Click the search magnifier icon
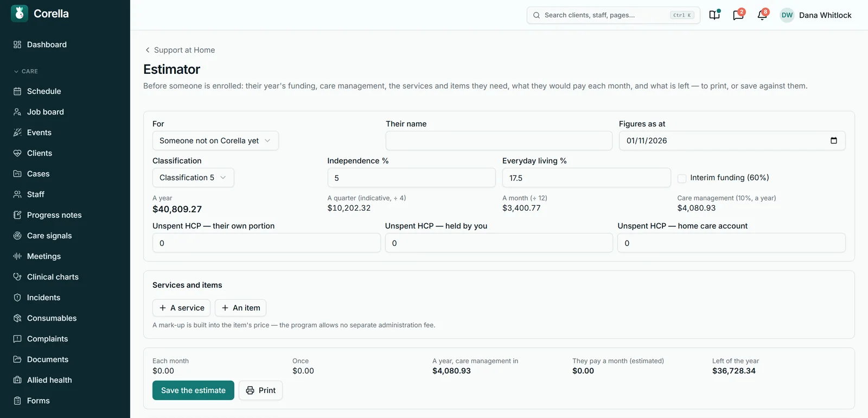Screen dimensions: 868x418 pyautogui.click(x=537, y=15)
